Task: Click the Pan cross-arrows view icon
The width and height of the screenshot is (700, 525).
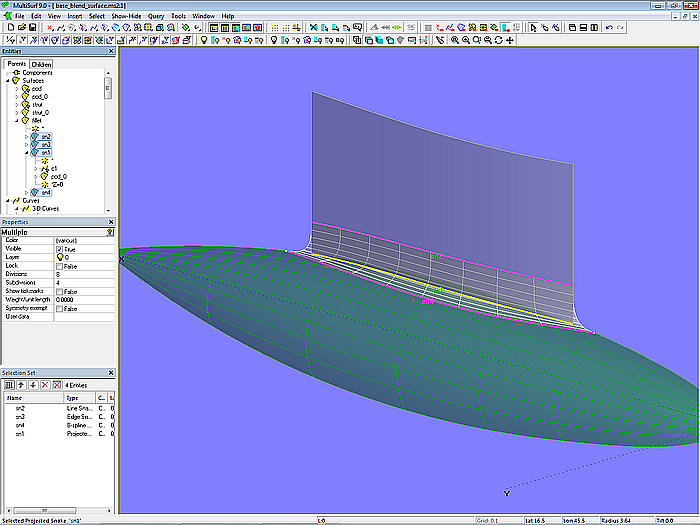Action: coord(510,41)
